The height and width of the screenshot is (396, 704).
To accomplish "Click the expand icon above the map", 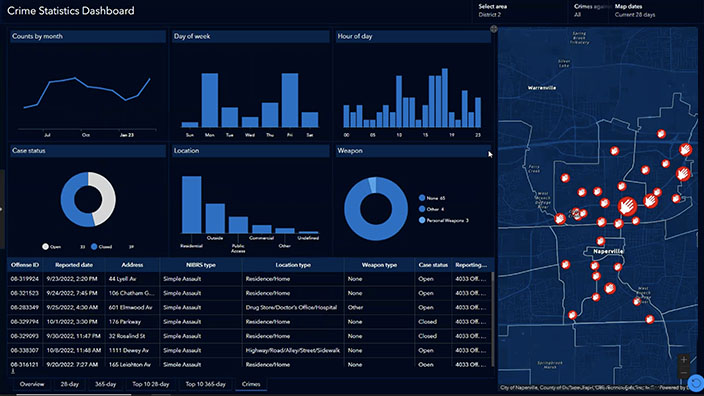I will tap(493, 29).
